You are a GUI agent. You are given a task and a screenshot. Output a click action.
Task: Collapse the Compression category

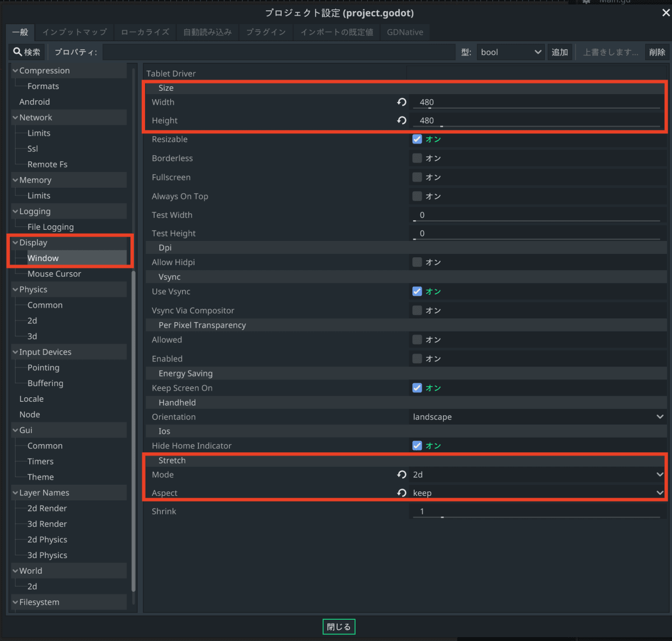15,71
